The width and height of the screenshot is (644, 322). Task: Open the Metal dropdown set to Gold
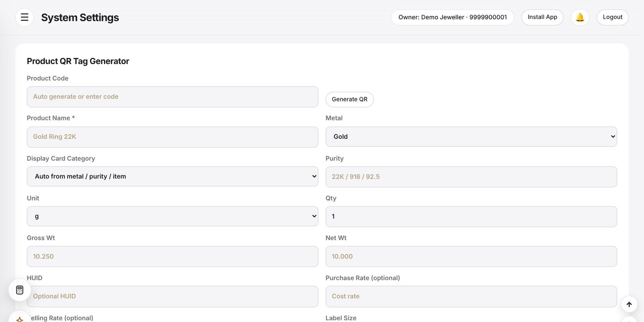pos(471,137)
